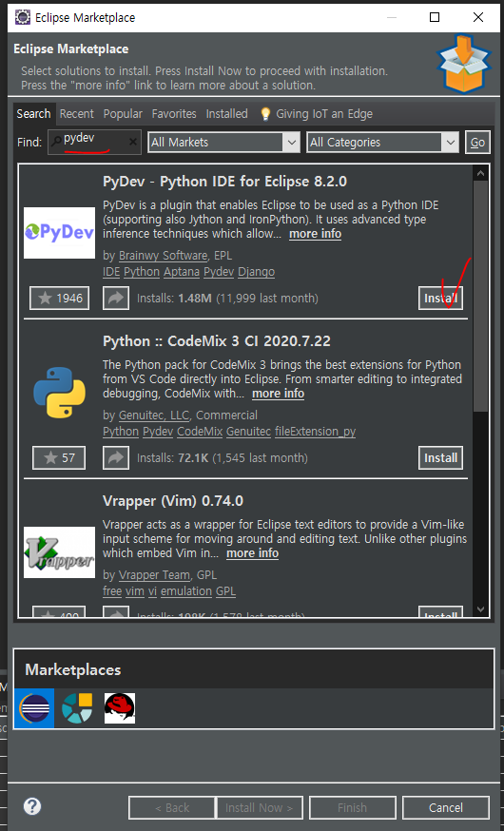This screenshot has width=504, height=831.
Task: Star the PyDev listing with 1946 favorites
Action: click(59, 298)
